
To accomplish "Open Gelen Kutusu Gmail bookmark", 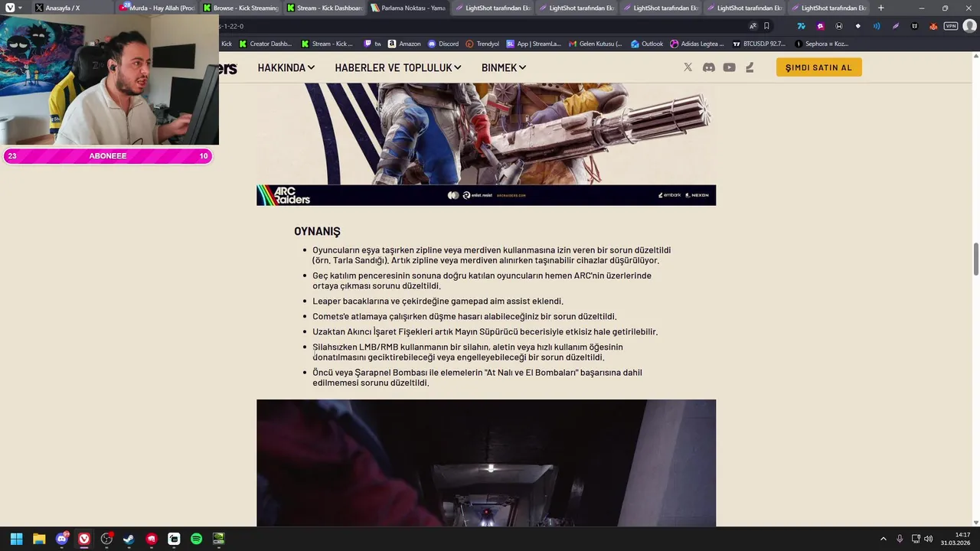I will coord(595,44).
